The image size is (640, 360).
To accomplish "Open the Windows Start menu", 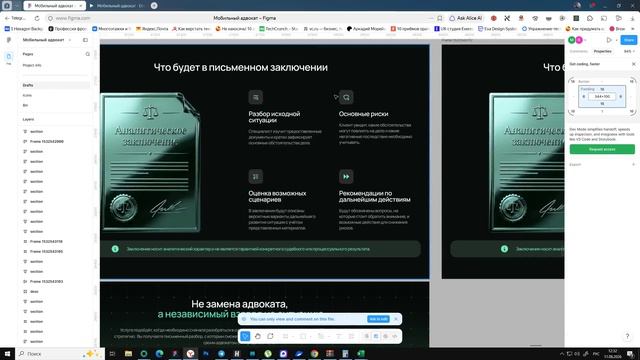I will click(x=7, y=353).
